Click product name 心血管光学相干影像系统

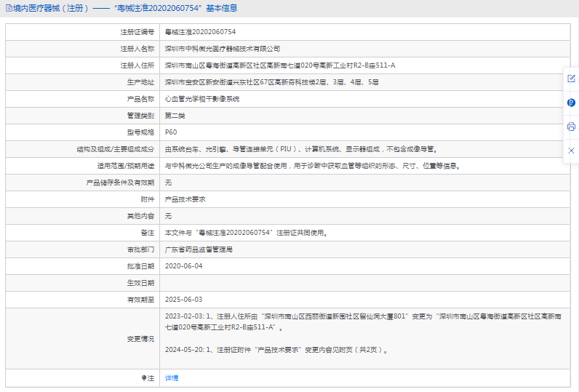coord(202,99)
